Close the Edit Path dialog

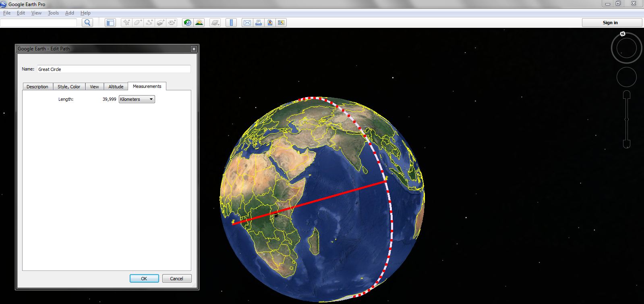click(x=194, y=49)
